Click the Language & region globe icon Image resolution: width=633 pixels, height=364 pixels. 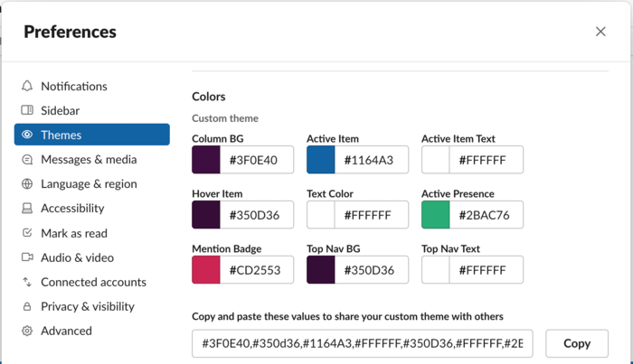pos(27,184)
